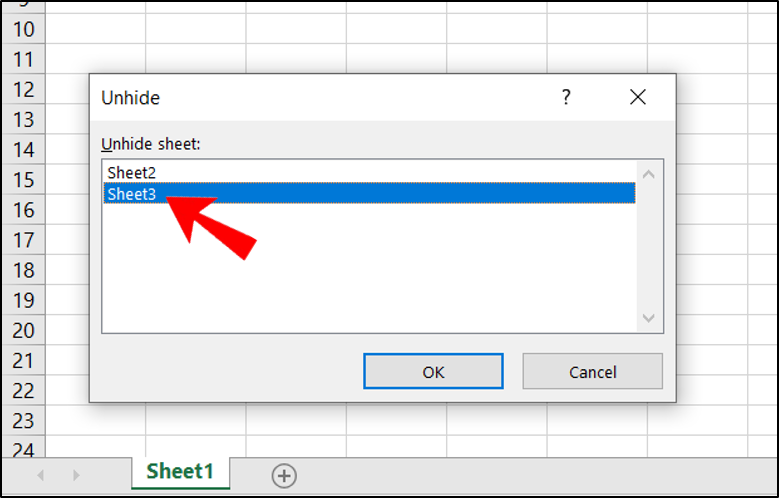Click the list scrollbar down arrow
This screenshot has height=498, width=779.
pos(648,318)
